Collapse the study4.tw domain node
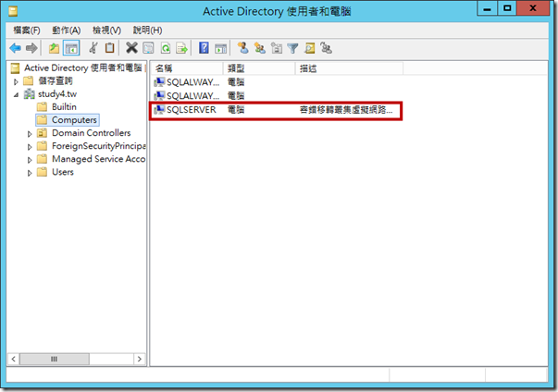The height and width of the screenshot is (392, 558). [x=16, y=95]
